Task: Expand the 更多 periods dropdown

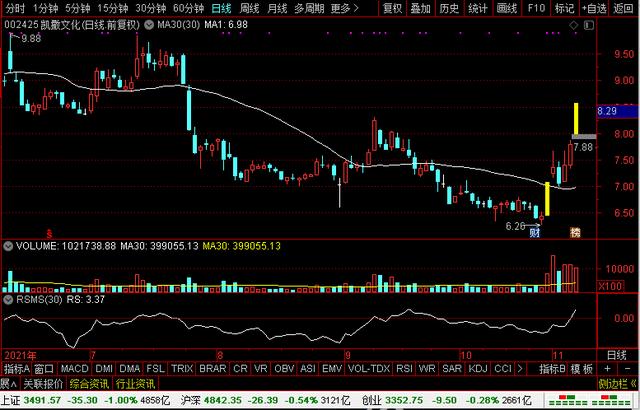Action: point(343,8)
